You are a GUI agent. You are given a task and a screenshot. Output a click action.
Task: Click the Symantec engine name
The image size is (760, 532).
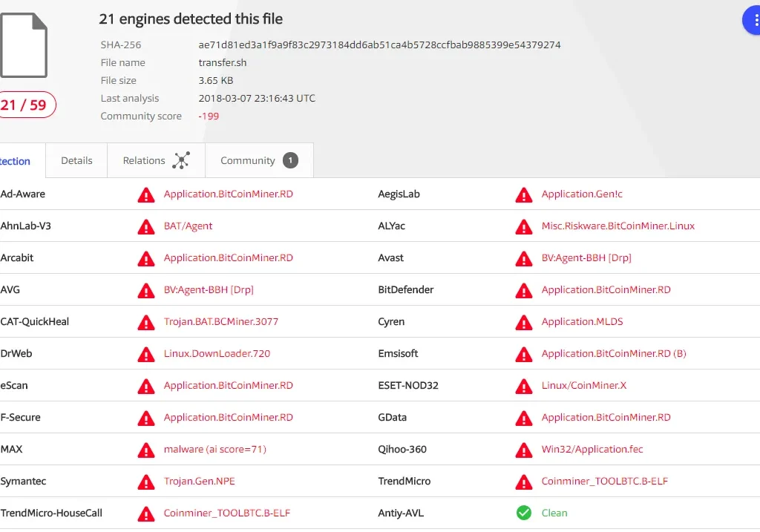pyautogui.click(x=23, y=481)
